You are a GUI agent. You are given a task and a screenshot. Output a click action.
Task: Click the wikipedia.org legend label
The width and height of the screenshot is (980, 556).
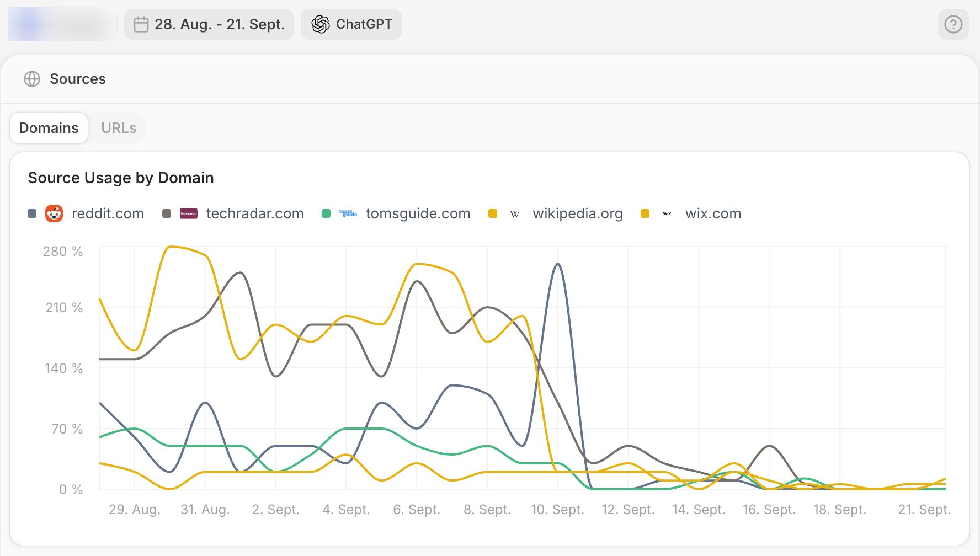[577, 213]
